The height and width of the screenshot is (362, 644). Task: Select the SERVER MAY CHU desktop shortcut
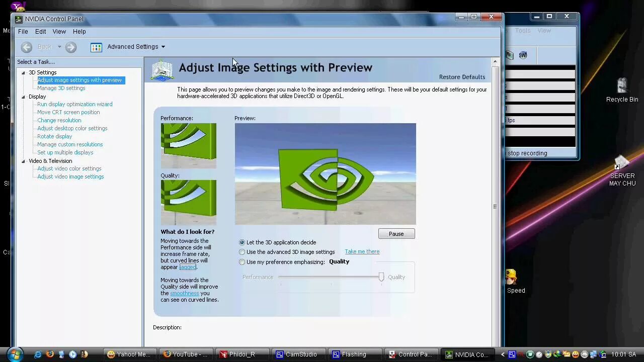[622, 171]
